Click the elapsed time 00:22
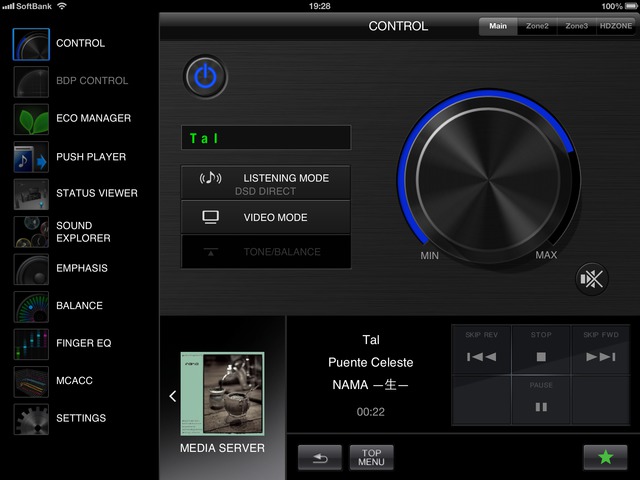Viewport: 640px width, 480px height. (x=371, y=412)
